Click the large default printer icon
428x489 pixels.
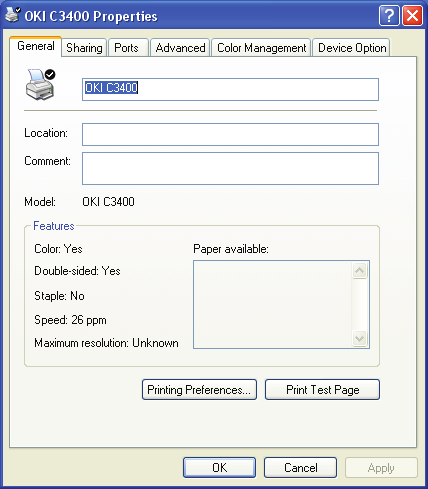(41, 85)
